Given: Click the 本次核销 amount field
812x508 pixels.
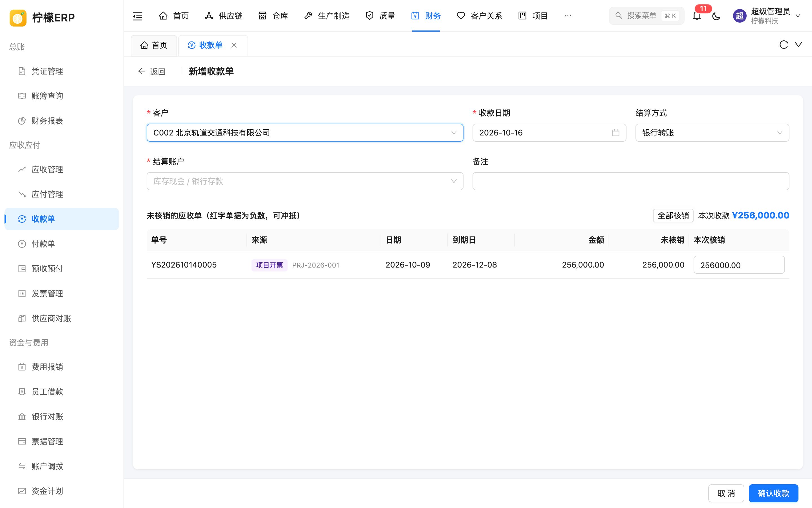Looking at the screenshot, I should [739, 265].
